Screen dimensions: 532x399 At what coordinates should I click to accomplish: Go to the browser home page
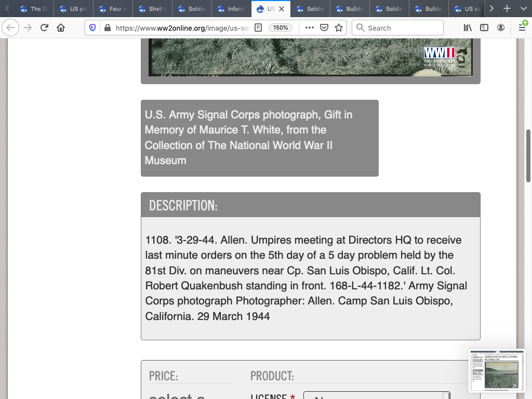tap(61, 28)
